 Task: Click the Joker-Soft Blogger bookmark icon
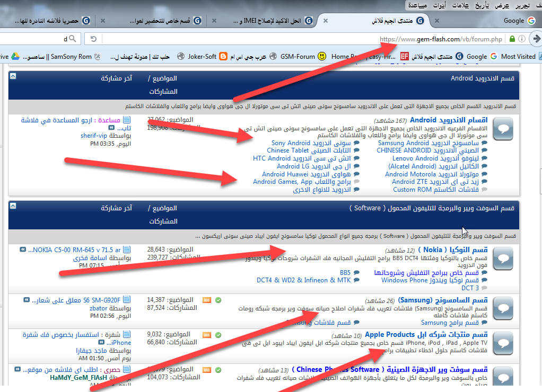point(223,56)
